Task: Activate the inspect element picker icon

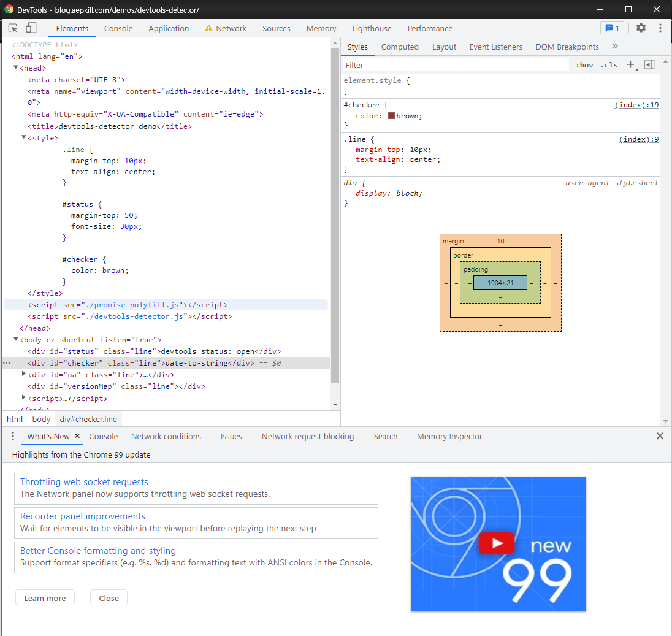Action: (13, 28)
